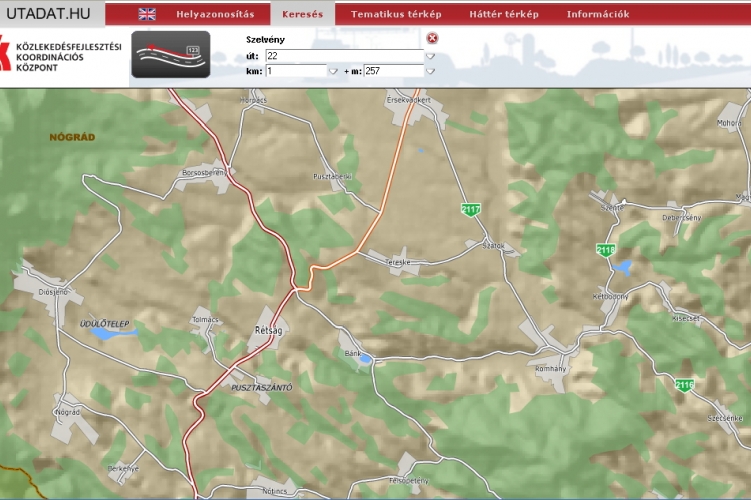This screenshot has height=500, width=751.
Task: Click into the km input field
Action: coord(295,71)
